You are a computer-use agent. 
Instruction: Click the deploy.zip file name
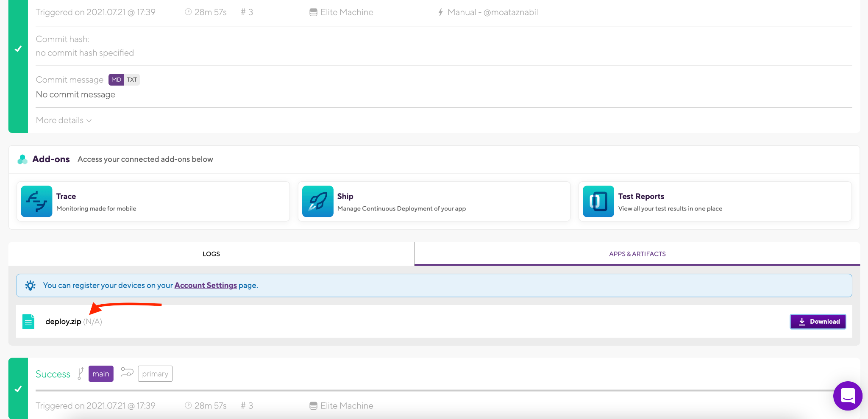pos(63,322)
